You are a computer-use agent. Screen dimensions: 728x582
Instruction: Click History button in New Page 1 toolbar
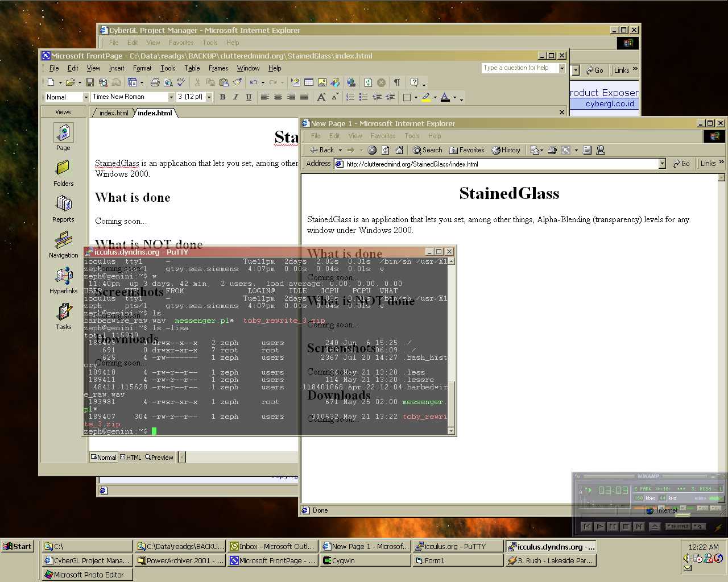pos(506,150)
